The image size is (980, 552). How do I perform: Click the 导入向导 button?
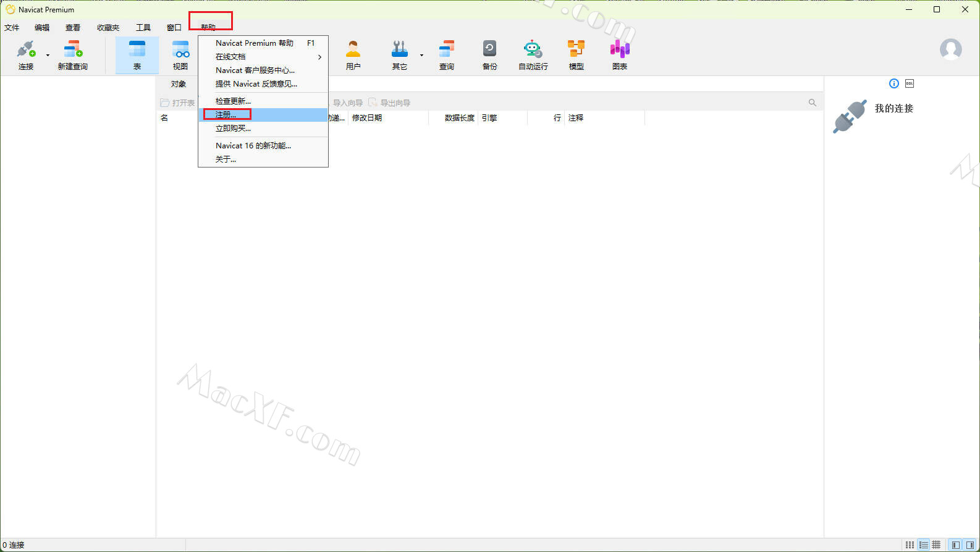click(x=347, y=103)
